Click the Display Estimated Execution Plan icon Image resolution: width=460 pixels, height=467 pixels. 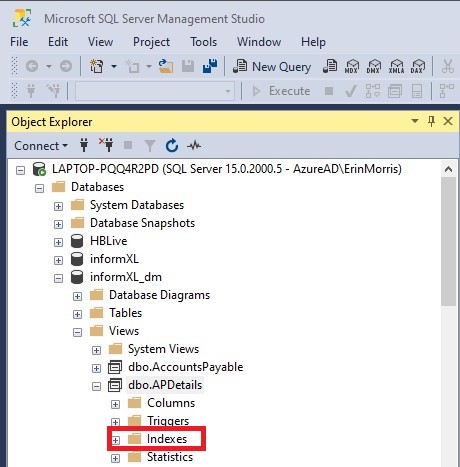pos(372,91)
